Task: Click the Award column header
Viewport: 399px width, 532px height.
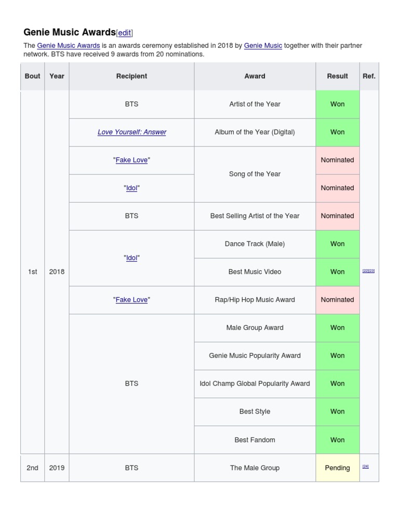Action: [x=255, y=76]
